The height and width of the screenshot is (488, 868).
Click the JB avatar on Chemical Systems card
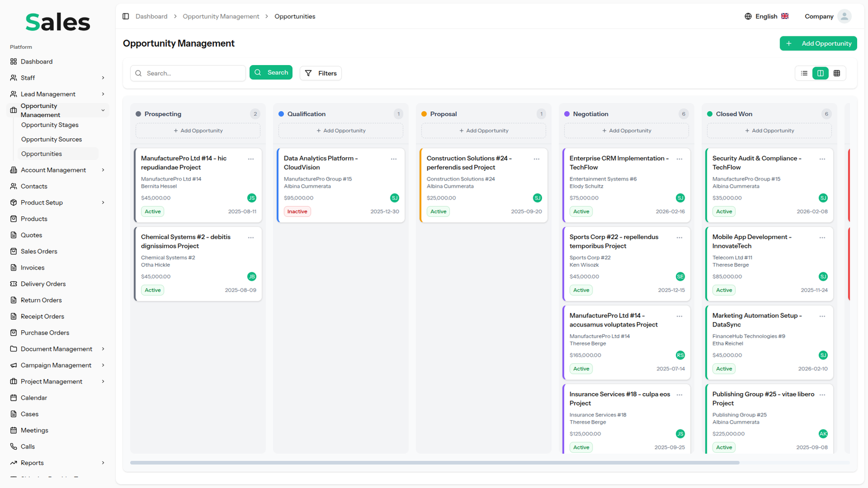pos(252,277)
